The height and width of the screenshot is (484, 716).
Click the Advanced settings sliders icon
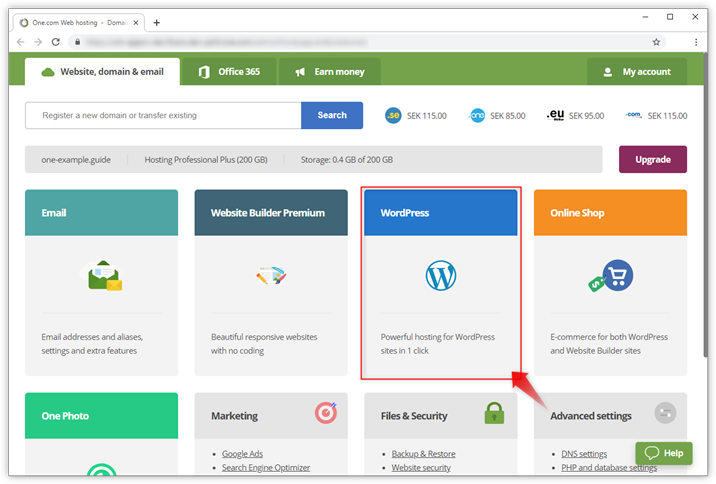[x=665, y=413]
